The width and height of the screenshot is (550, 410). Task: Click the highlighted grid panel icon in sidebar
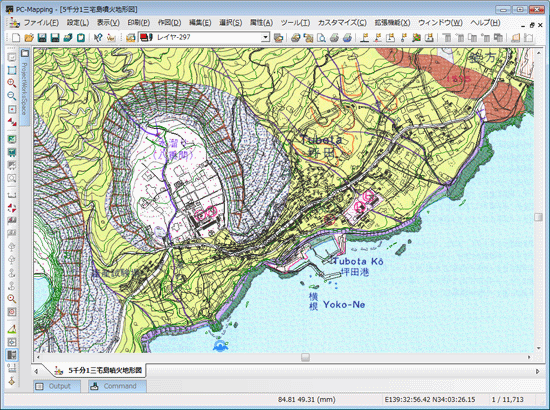tap(12, 355)
